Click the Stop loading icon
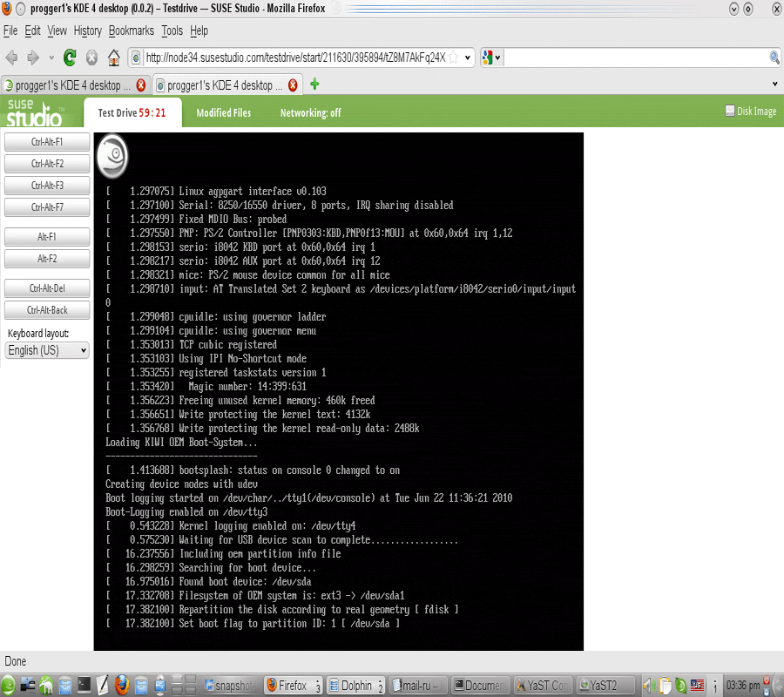The height and width of the screenshot is (697, 784). coord(92,58)
